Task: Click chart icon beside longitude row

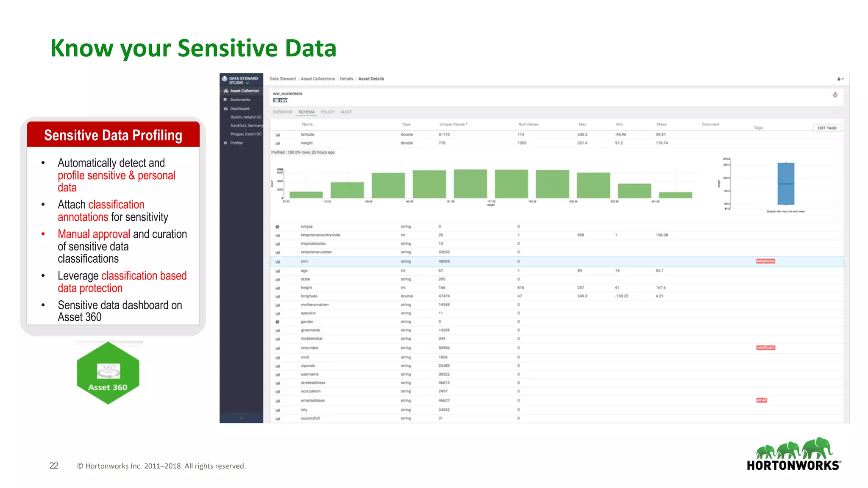Action: [278, 296]
